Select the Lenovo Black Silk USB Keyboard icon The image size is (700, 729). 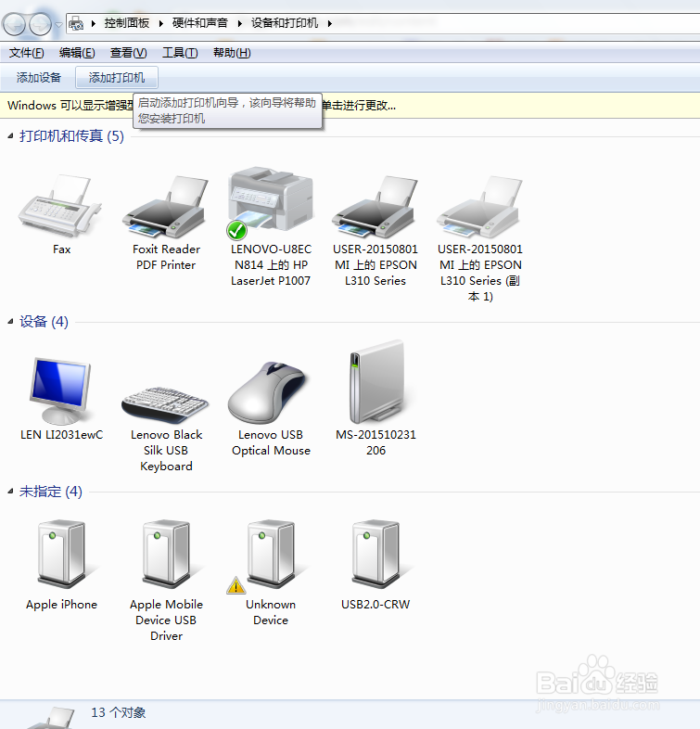[165, 404]
